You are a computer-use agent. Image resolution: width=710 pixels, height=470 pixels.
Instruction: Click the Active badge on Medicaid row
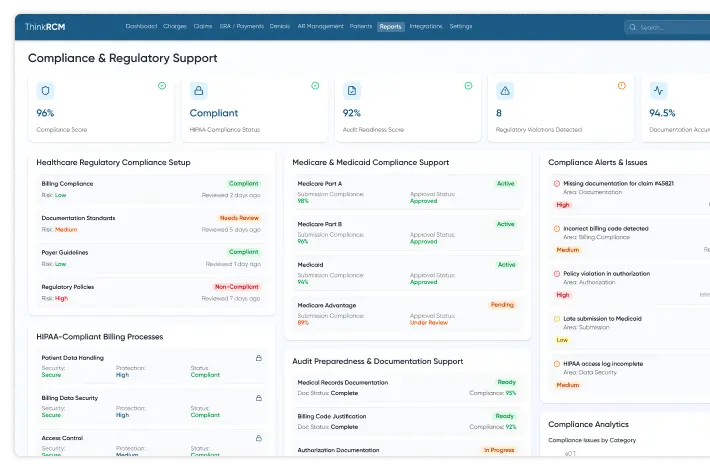click(506, 264)
